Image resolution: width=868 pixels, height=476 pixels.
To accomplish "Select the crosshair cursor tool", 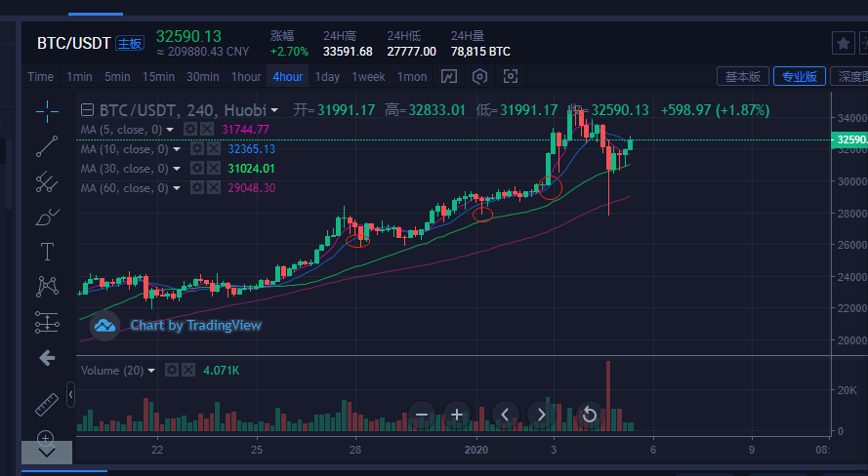I will tap(47, 111).
